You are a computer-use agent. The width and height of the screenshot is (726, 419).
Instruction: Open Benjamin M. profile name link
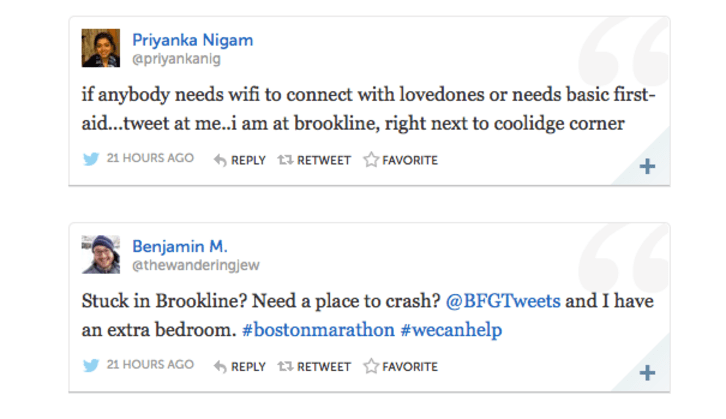click(180, 246)
